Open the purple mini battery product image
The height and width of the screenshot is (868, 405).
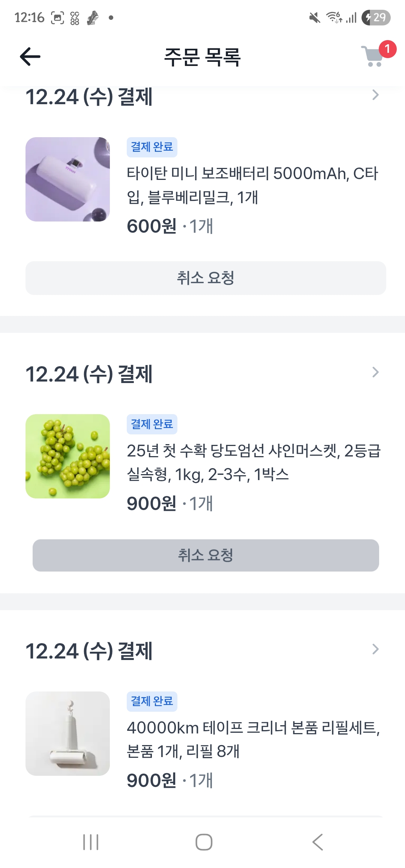coord(67,179)
